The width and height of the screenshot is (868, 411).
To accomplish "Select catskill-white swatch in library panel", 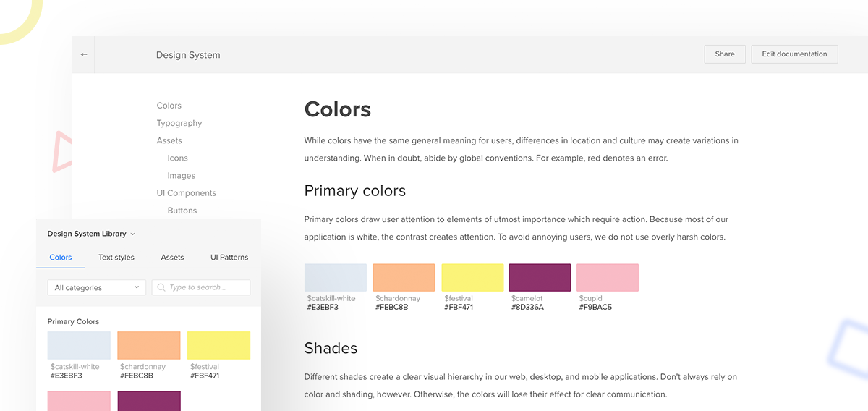I will (x=79, y=345).
